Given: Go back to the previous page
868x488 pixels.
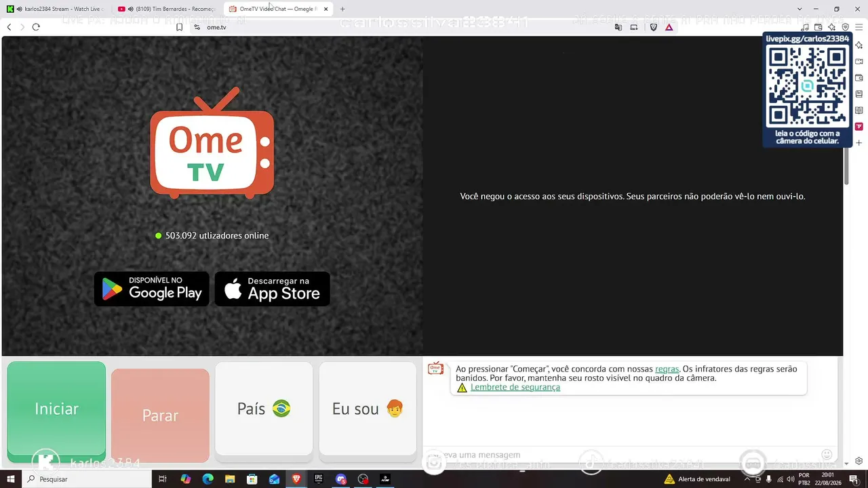Looking at the screenshot, I should (x=9, y=27).
